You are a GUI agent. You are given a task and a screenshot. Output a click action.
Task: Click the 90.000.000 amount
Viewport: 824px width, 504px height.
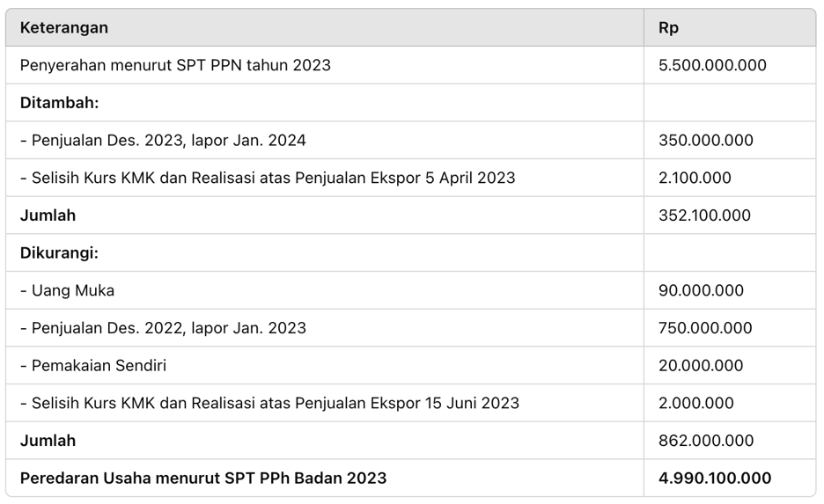point(701,290)
